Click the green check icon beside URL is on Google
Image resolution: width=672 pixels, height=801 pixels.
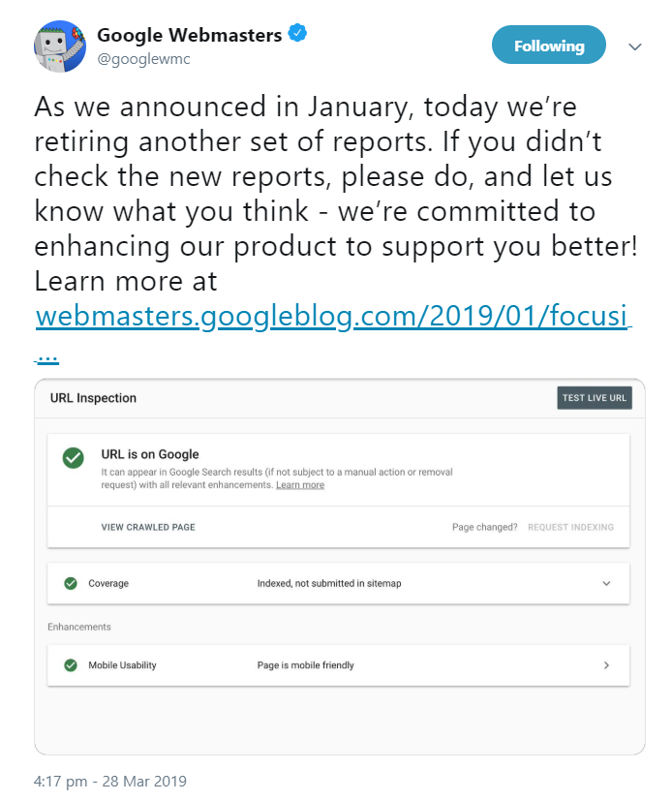(74, 458)
